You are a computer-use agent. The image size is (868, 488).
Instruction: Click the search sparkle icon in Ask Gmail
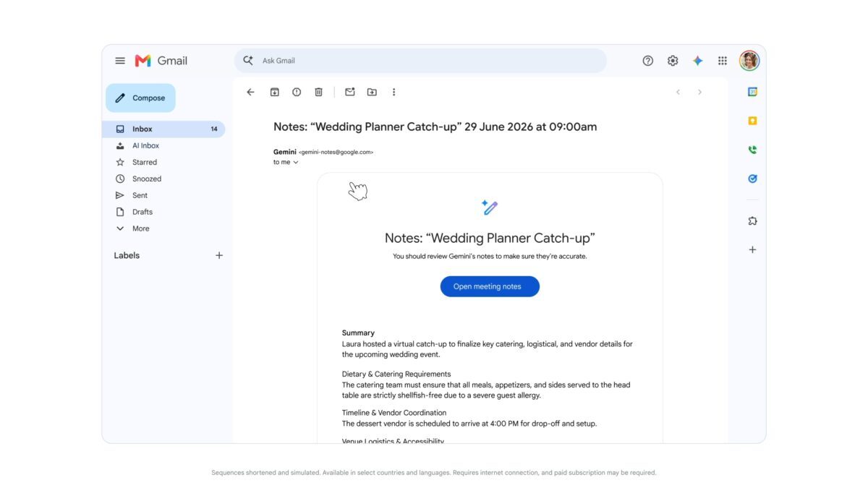point(248,61)
